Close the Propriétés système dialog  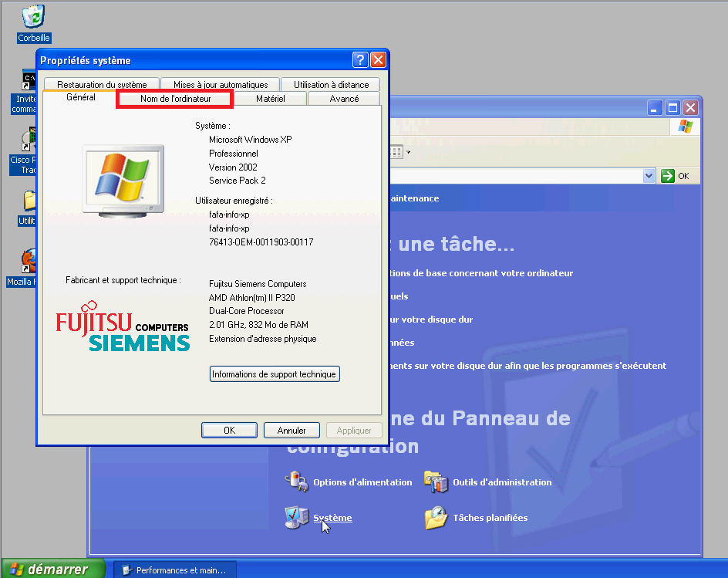click(x=379, y=60)
